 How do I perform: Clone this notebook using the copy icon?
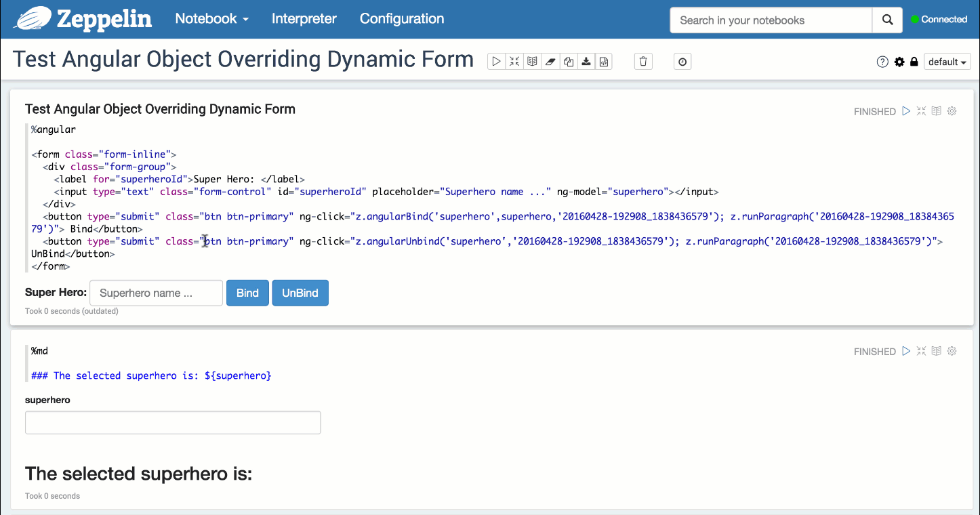569,62
